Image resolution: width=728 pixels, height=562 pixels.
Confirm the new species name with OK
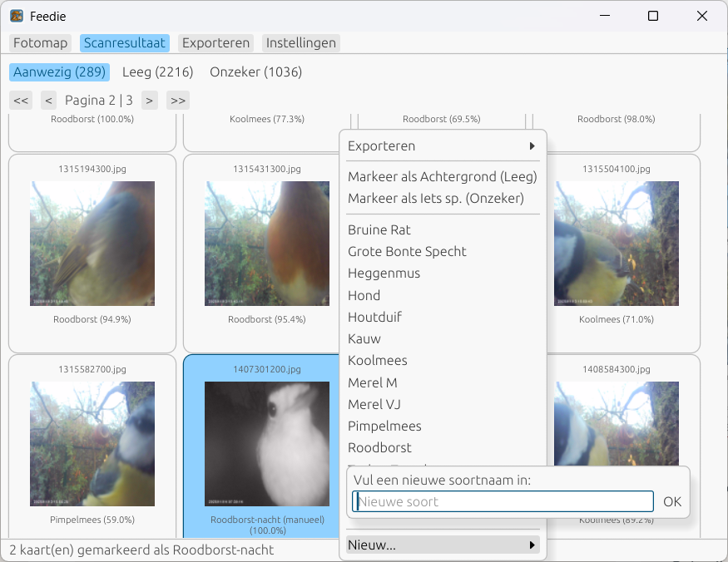coord(671,501)
